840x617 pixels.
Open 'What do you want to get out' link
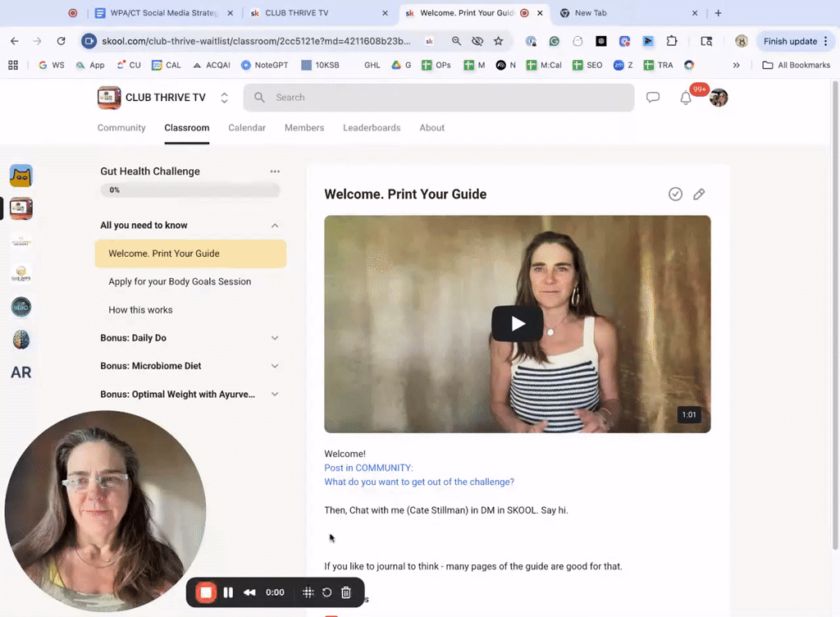coord(419,482)
